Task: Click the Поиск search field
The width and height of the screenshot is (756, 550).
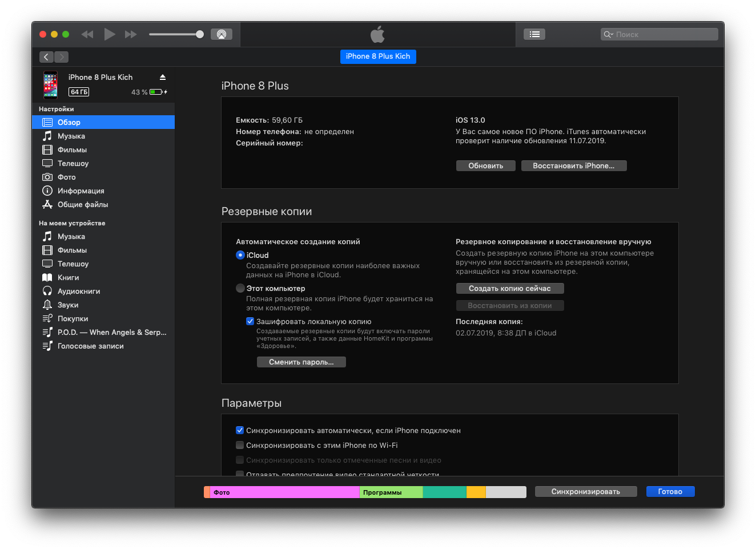Action: [660, 34]
